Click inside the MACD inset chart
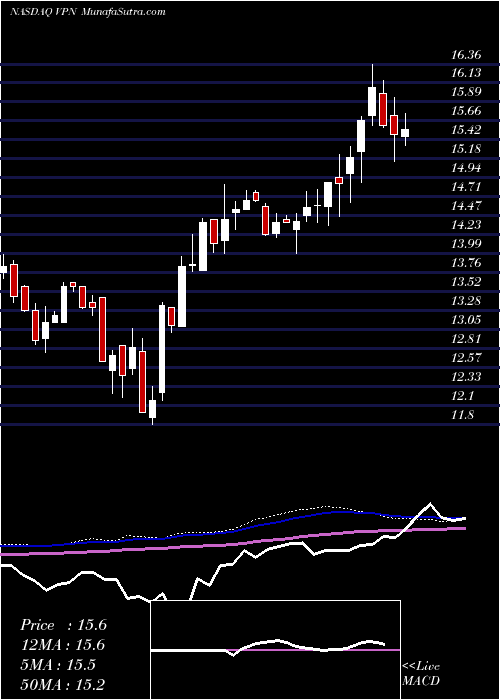 [x=275, y=650]
